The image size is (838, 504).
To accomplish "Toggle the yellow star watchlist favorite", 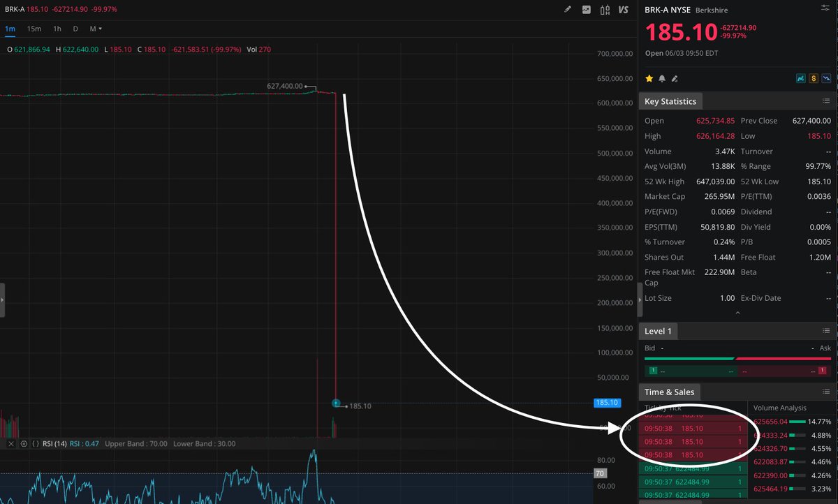I will pyautogui.click(x=649, y=79).
